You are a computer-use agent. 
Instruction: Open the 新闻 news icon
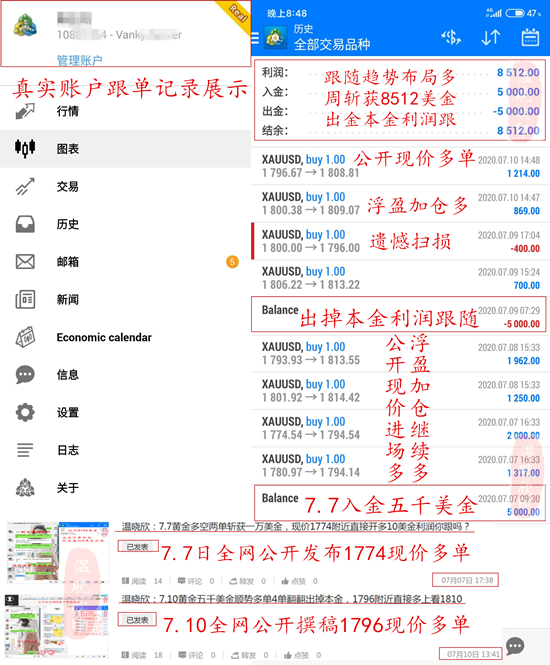25,299
